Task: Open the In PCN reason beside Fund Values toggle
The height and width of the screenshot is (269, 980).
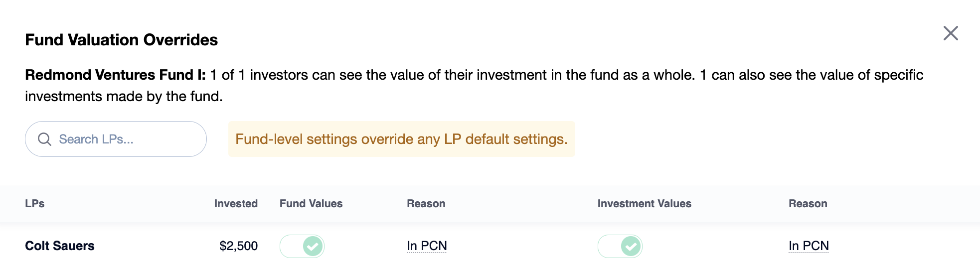Action: tap(427, 246)
